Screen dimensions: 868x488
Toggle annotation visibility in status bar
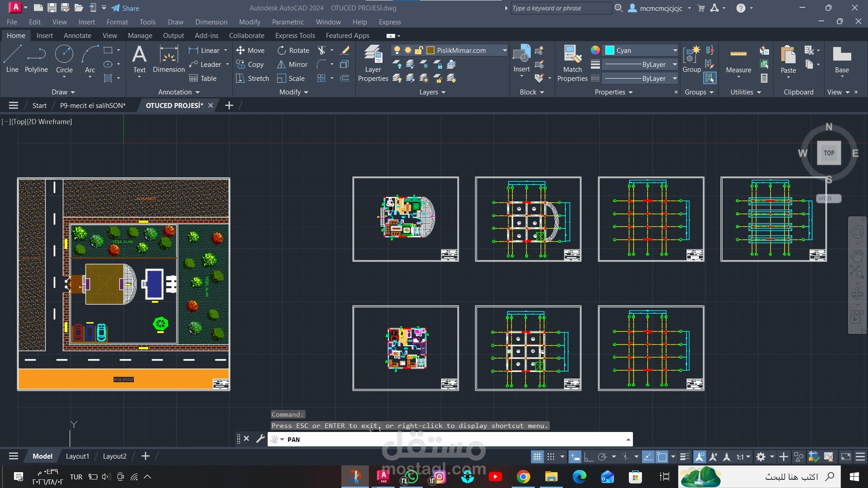[x=700, y=457]
